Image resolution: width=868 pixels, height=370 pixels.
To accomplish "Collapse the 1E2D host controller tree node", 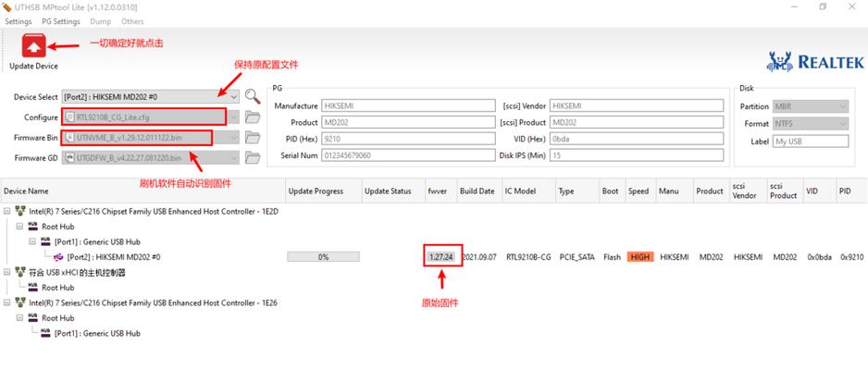I will pyautogui.click(x=7, y=211).
